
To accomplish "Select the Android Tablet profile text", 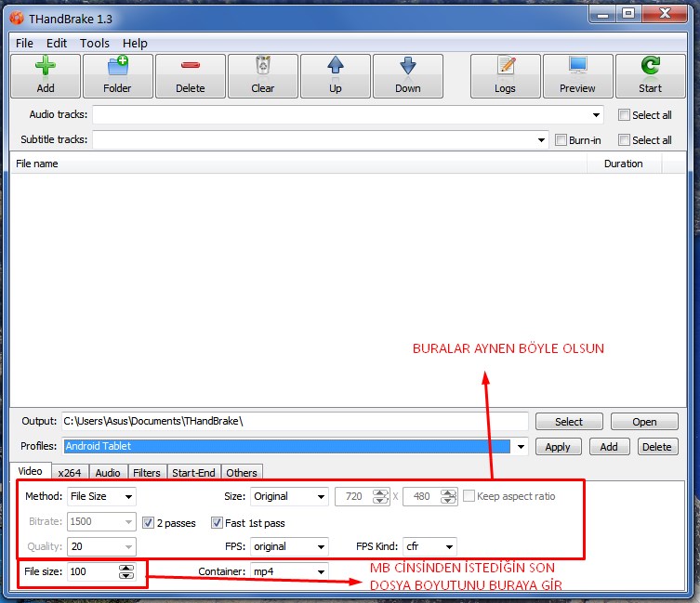I will [x=99, y=446].
